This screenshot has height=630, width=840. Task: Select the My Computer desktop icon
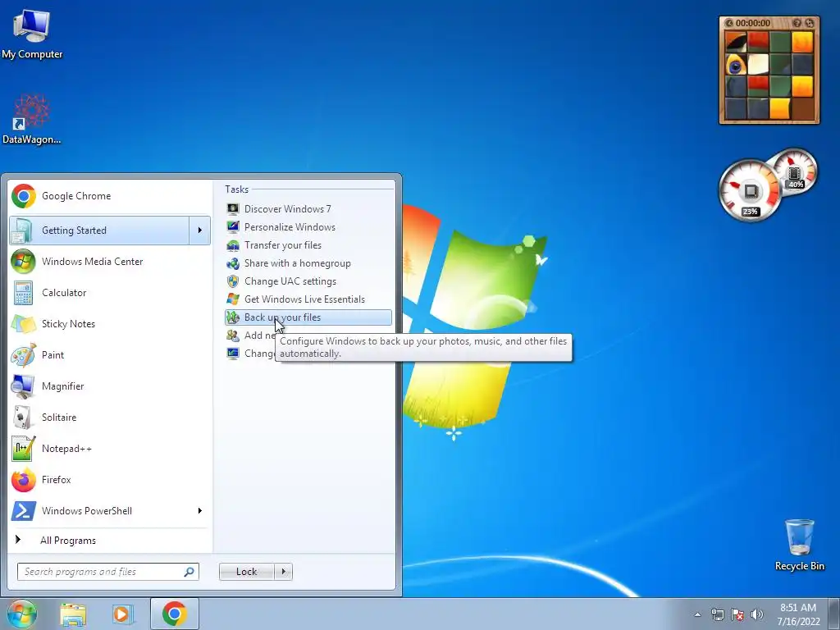click(x=32, y=33)
